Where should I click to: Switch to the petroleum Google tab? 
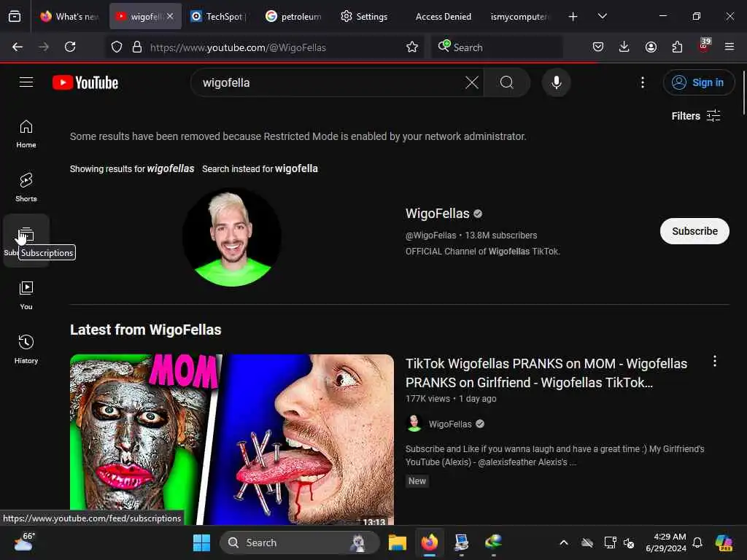[x=294, y=17]
